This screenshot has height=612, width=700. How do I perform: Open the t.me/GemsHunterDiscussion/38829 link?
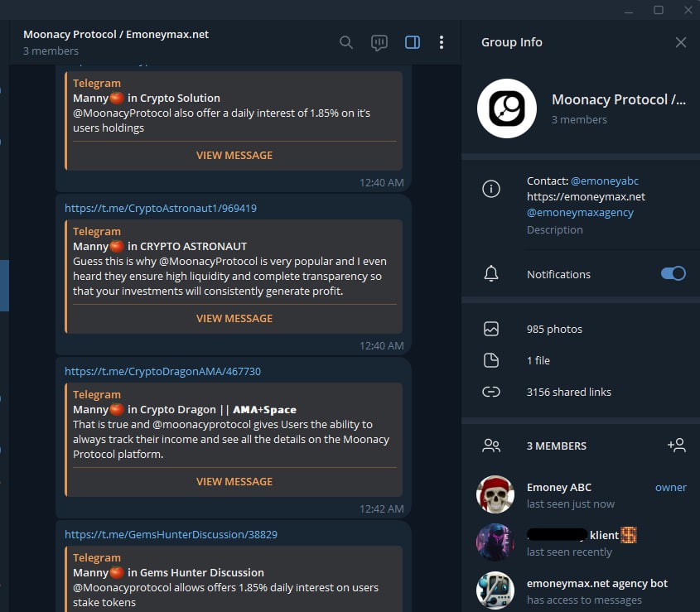(x=171, y=534)
